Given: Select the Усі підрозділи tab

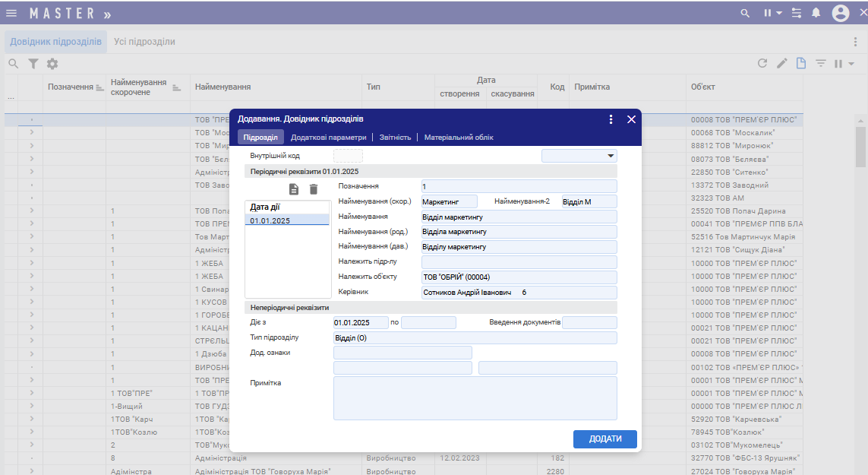Looking at the screenshot, I should click(144, 42).
